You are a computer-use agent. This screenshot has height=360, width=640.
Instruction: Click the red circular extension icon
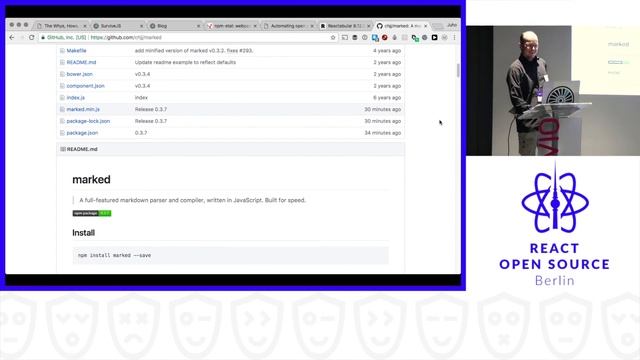coord(384,37)
